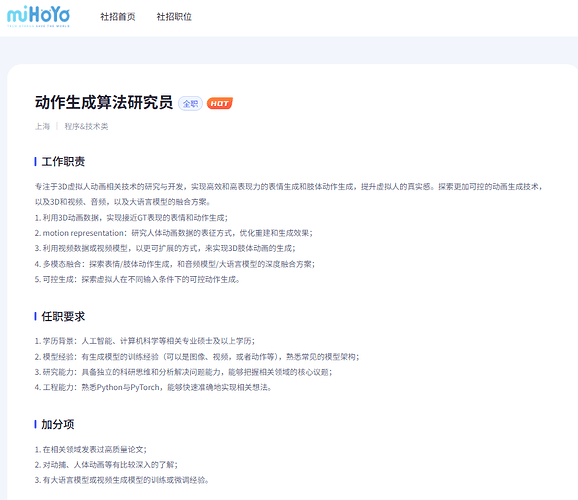The height and width of the screenshot is (500, 578).
Task: Click the motion representation duty line
Action: tap(174, 233)
